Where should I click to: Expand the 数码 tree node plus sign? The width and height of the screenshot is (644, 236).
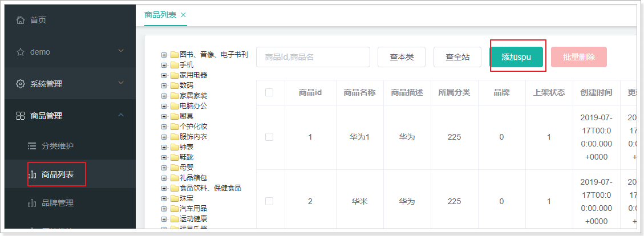(164, 86)
